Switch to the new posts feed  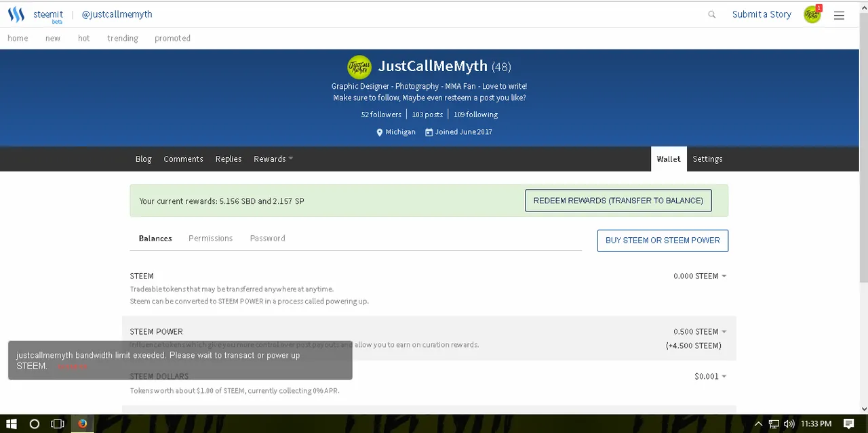[x=53, y=39]
